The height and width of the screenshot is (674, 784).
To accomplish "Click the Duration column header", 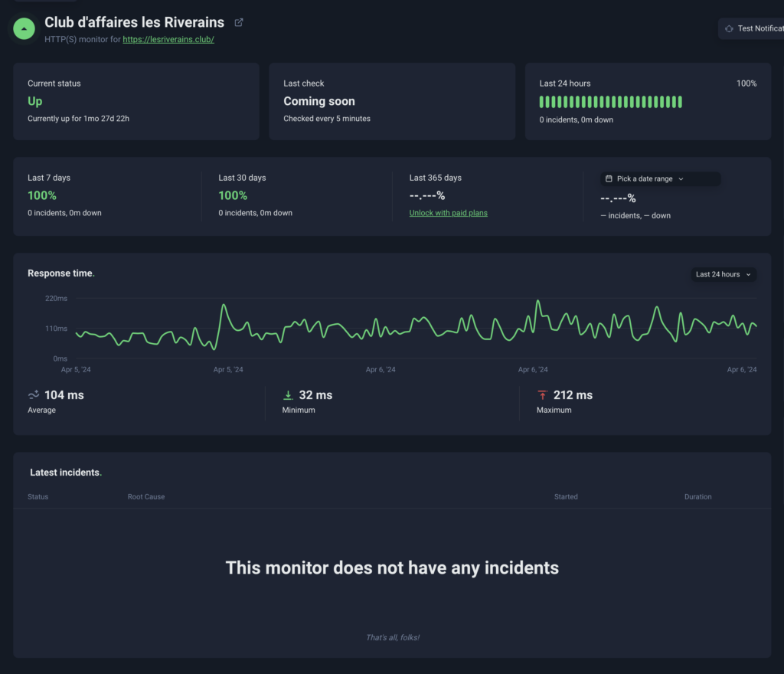I will point(697,497).
